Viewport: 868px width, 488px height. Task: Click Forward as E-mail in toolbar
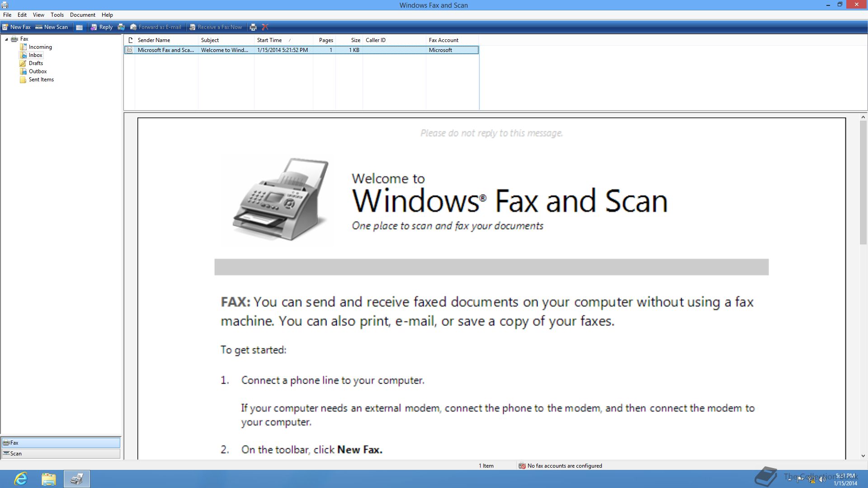156,27
